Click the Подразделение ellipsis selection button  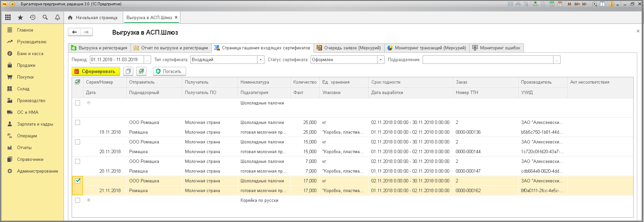pos(557,60)
